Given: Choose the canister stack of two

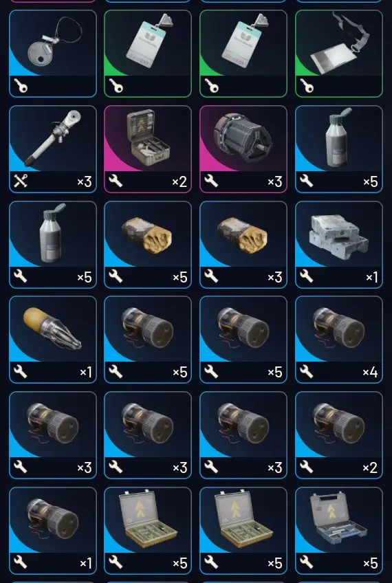Looking at the screenshot, I should click(x=339, y=435).
